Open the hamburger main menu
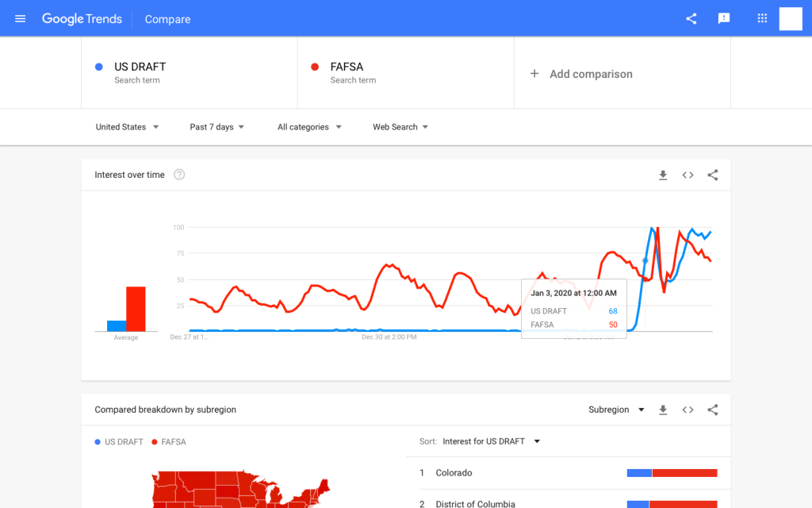Image resolution: width=812 pixels, height=508 pixels. [x=20, y=19]
